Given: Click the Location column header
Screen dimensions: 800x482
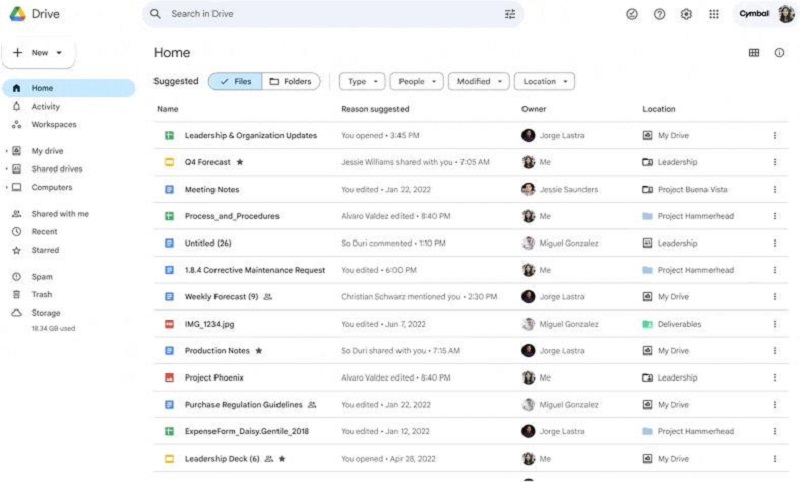Looking at the screenshot, I should click(x=659, y=109).
